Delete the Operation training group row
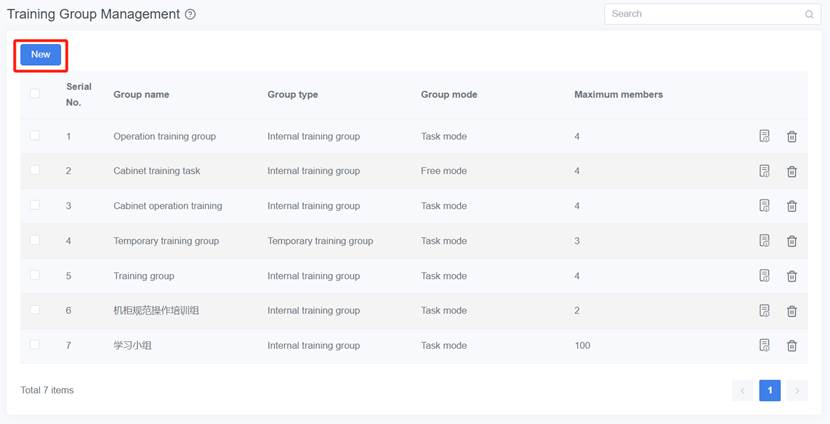The image size is (830, 424). pos(791,136)
